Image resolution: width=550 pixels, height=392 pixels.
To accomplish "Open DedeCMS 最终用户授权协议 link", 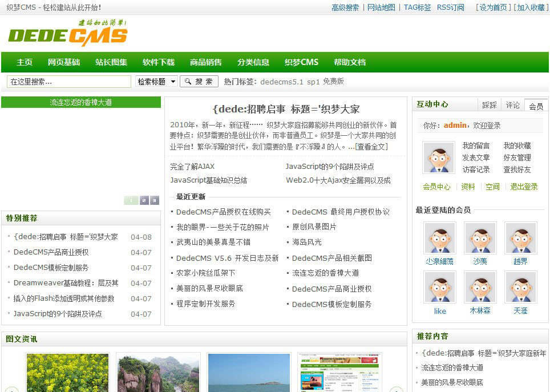I will [341, 212].
